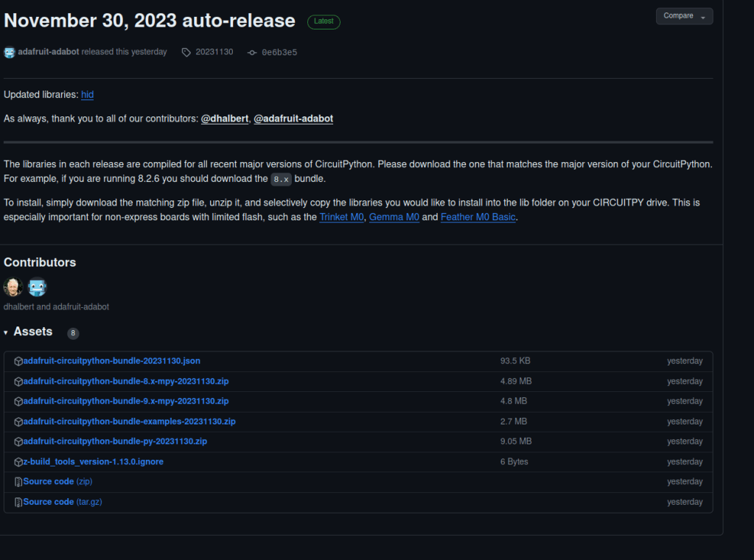Click the package icon for z-build_tools_version ignore file
Image resolution: width=754 pixels, height=560 pixels.
18,462
